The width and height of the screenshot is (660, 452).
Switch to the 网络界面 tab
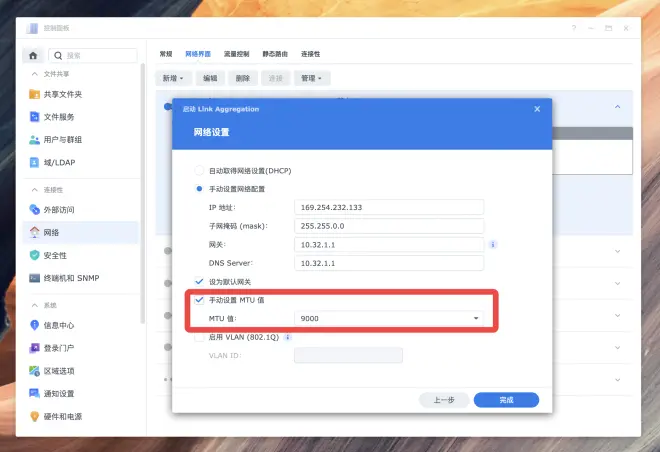click(198, 54)
